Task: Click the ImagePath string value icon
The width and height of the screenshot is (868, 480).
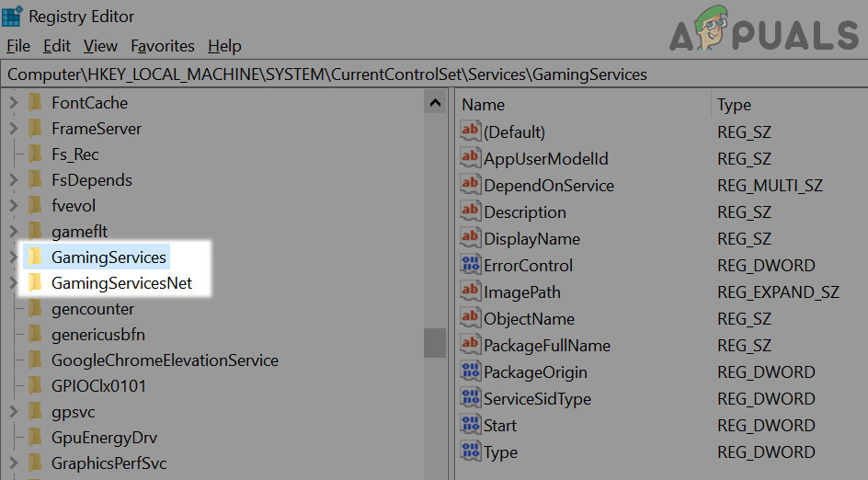Action: (470, 291)
